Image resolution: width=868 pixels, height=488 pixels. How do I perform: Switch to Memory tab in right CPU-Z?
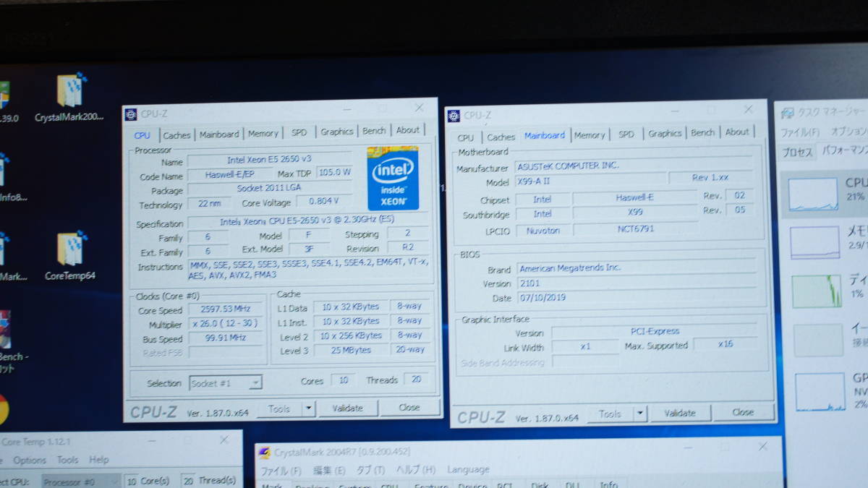[590, 134]
